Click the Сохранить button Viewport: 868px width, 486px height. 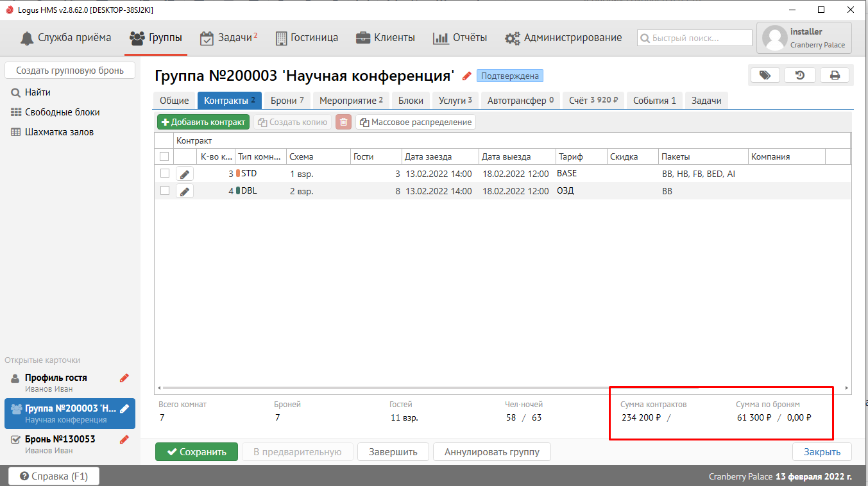click(196, 452)
